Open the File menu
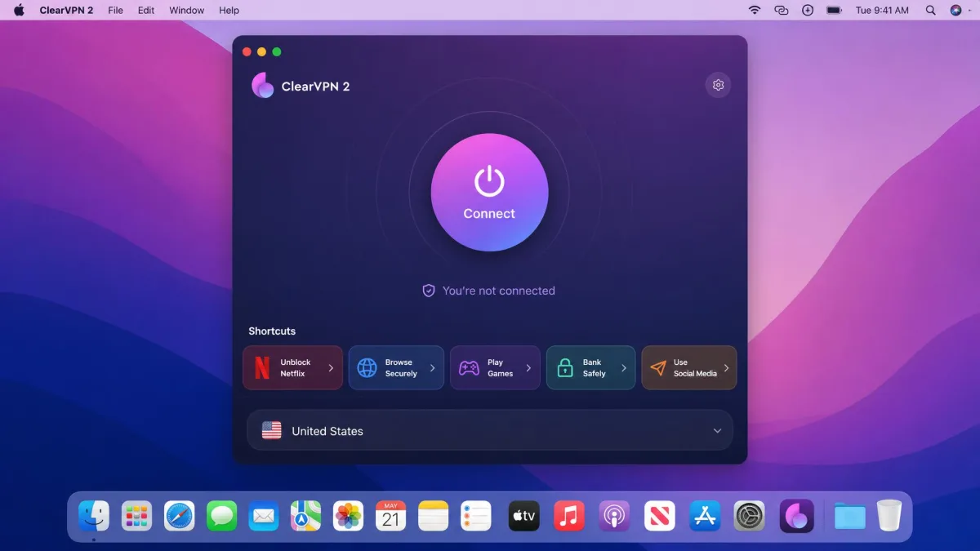Screen dimensions: 980x551 115,10
